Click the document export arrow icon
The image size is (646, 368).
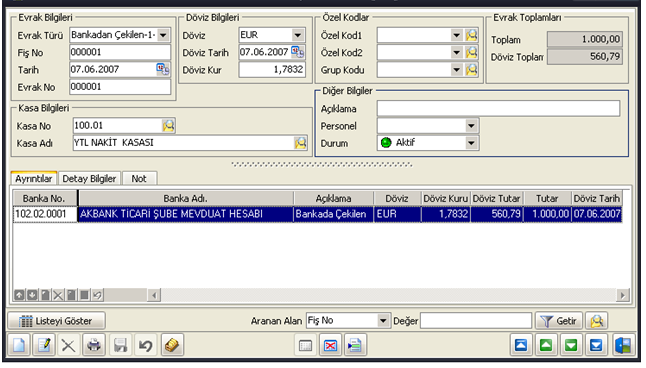point(355,345)
